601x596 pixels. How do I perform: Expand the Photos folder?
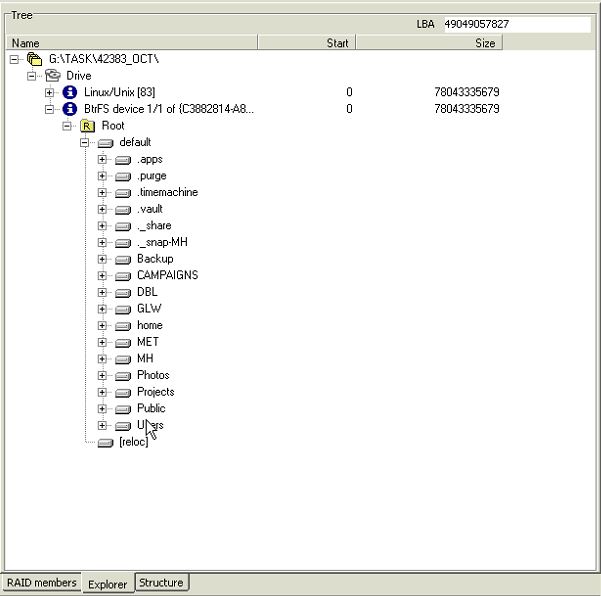(x=102, y=375)
